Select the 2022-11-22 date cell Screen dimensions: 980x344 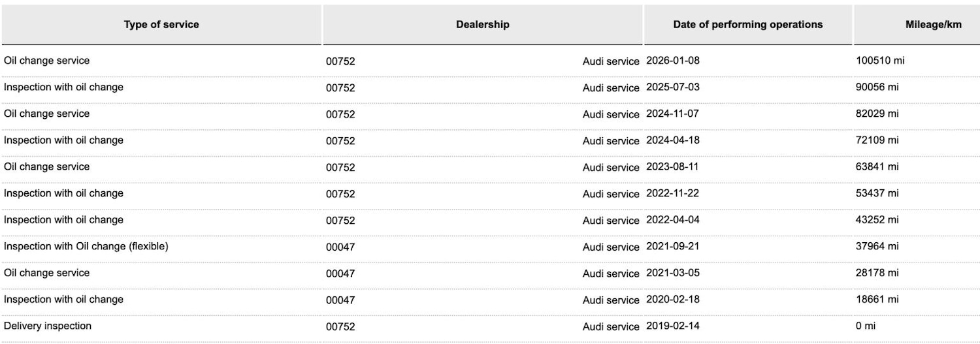click(x=672, y=193)
